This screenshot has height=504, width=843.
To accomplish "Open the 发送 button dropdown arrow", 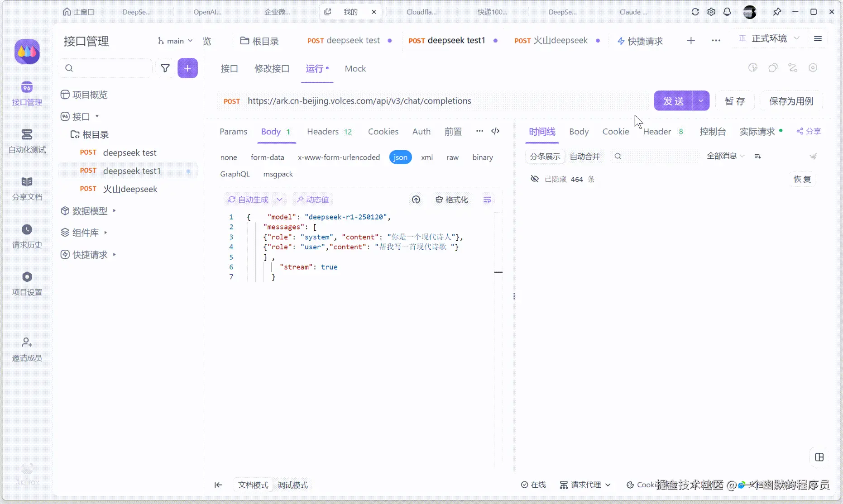I will [x=701, y=101].
